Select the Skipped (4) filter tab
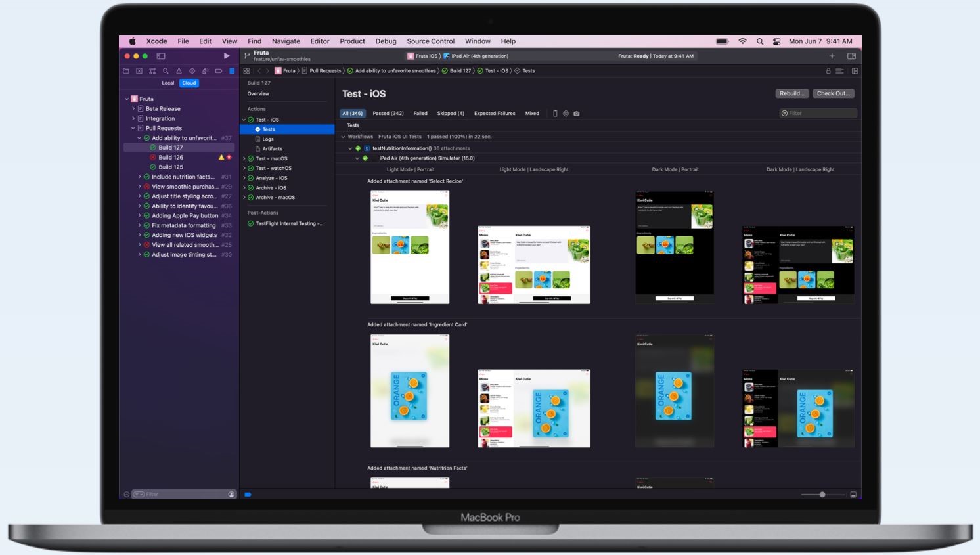The height and width of the screenshot is (555, 980). point(451,114)
